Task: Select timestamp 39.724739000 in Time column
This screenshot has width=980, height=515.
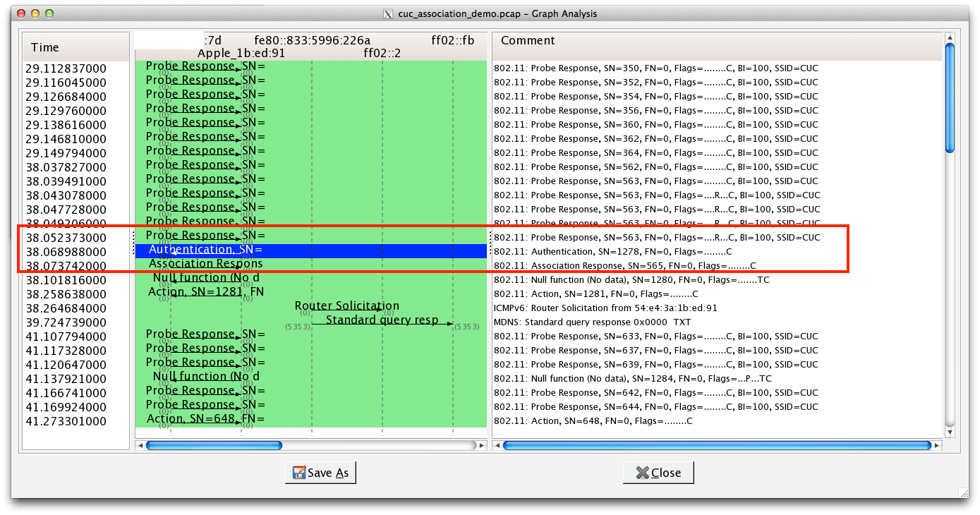Action: coord(66,322)
